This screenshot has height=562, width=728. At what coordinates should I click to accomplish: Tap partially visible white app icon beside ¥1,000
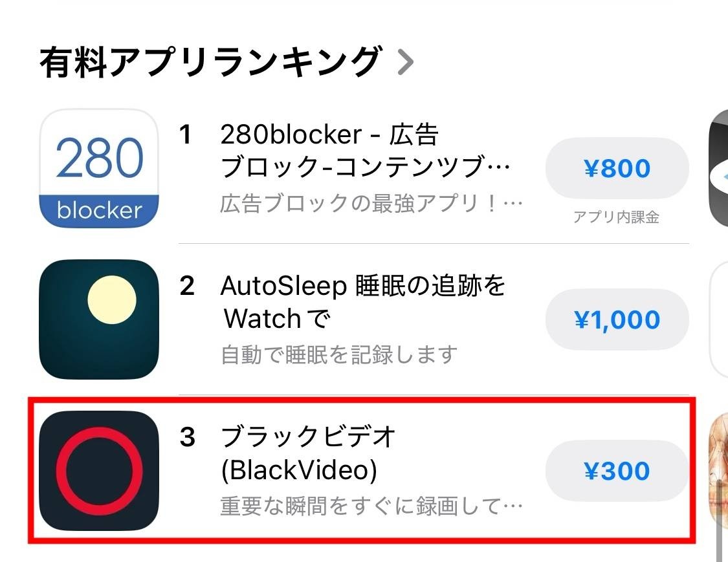point(719,319)
